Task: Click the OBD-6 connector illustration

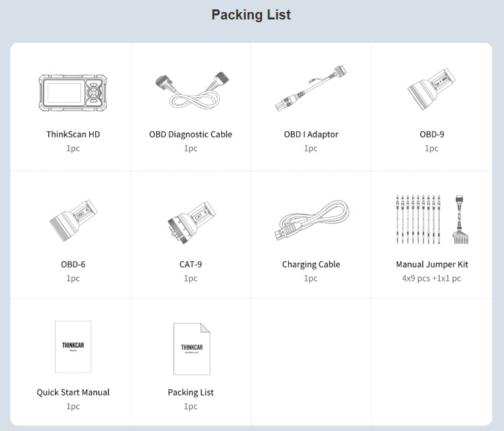Action: [73, 220]
